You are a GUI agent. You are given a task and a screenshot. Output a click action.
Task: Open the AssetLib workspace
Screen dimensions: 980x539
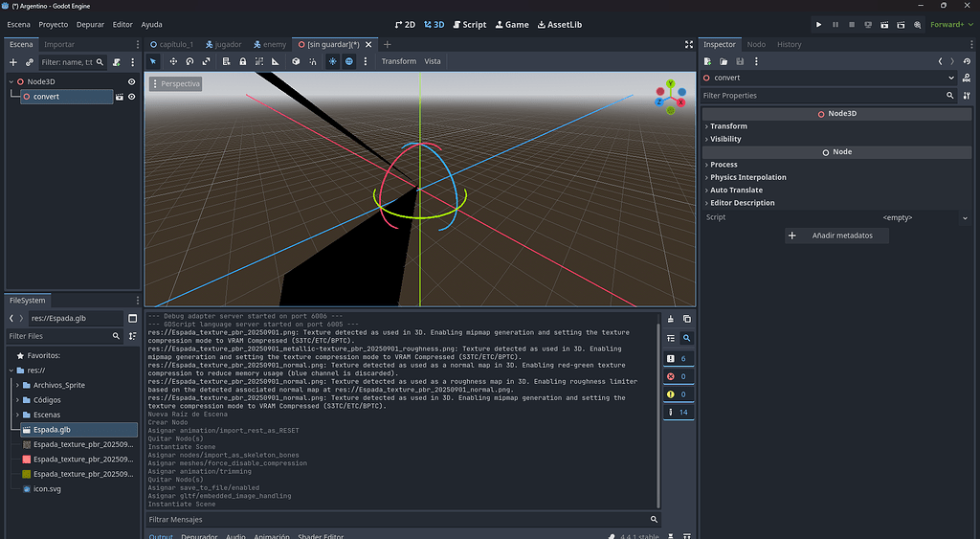click(560, 24)
